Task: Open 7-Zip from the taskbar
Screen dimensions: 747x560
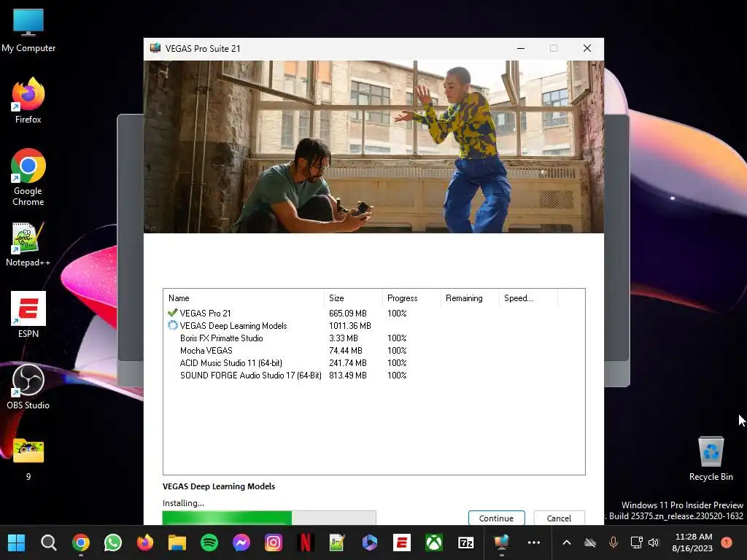Action: click(x=466, y=542)
